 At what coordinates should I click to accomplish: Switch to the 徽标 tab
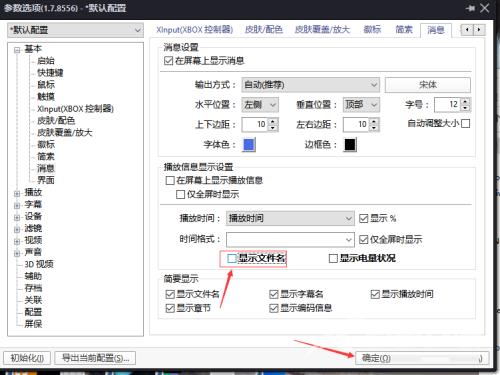click(372, 30)
